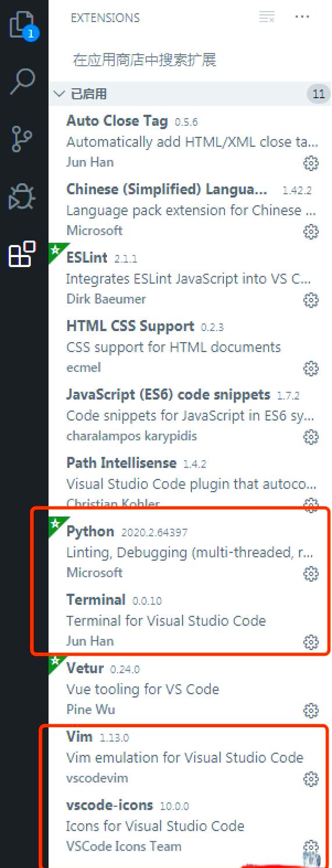Click publisher name ecmel
The width and height of the screenshot is (332, 868).
[x=84, y=368]
